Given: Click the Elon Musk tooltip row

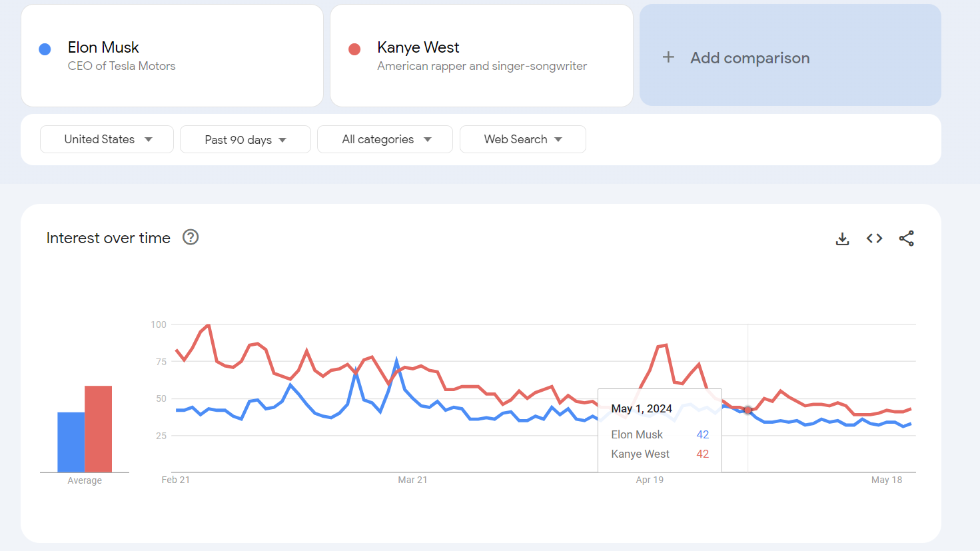Looking at the screenshot, I should pos(660,434).
